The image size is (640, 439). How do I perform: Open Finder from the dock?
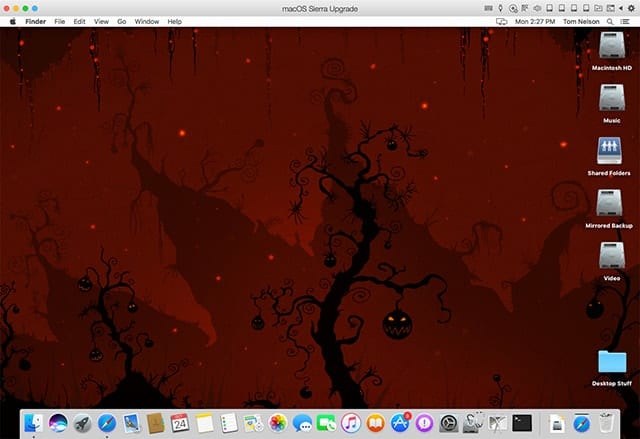33,422
